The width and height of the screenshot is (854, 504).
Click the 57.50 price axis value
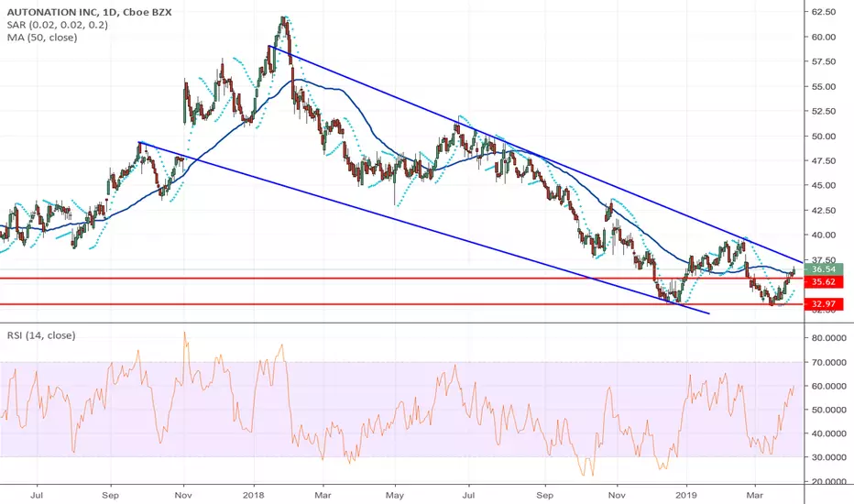click(x=824, y=61)
